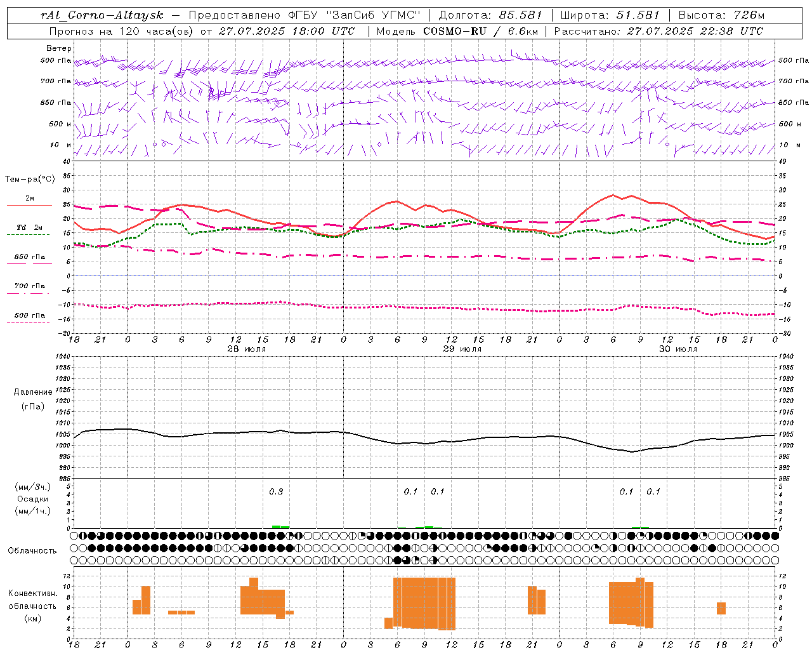Click the 700 гПа temperature legend label
This screenshot has width=812, height=650.
[x=30, y=286]
